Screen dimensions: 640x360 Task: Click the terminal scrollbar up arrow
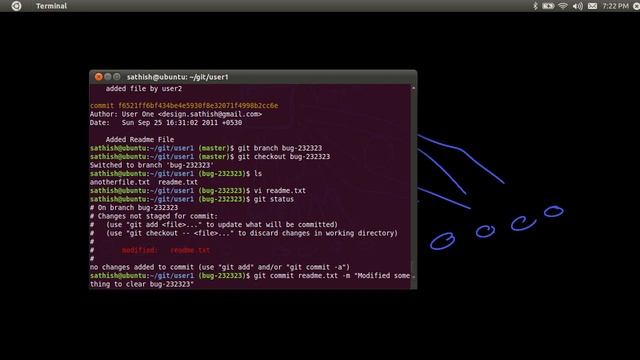tap(413, 88)
